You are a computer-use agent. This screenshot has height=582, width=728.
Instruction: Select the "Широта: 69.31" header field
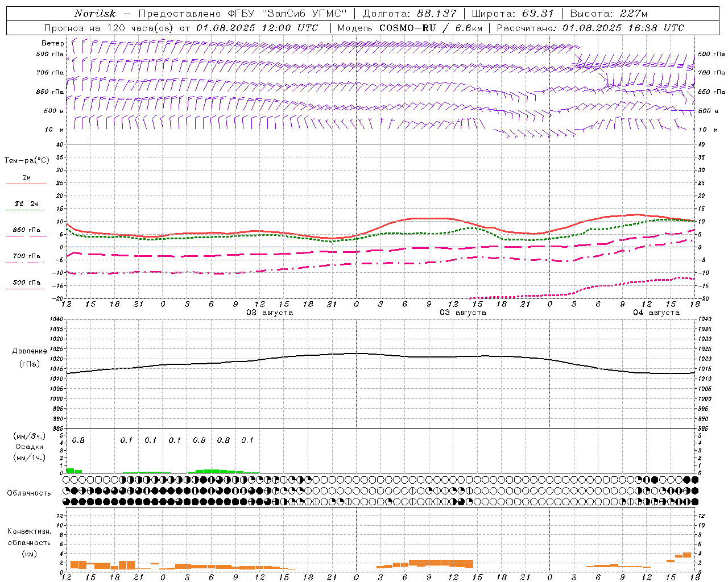pyautogui.click(x=513, y=14)
